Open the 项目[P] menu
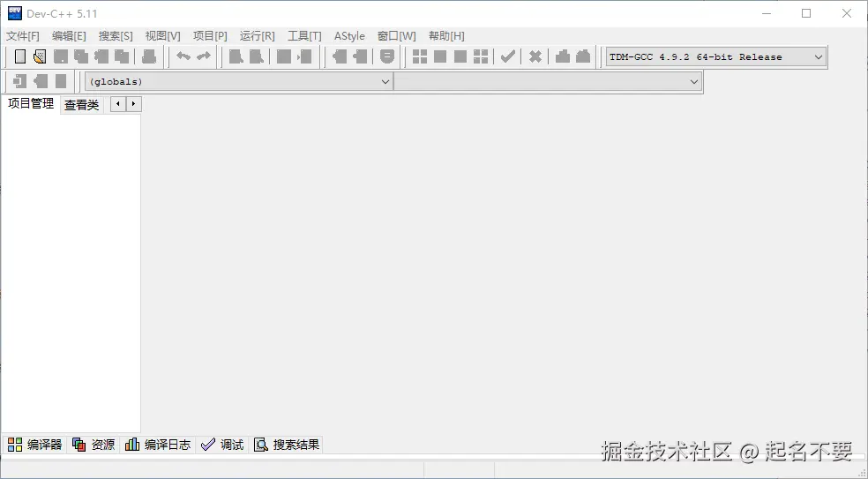 point(210,36)
